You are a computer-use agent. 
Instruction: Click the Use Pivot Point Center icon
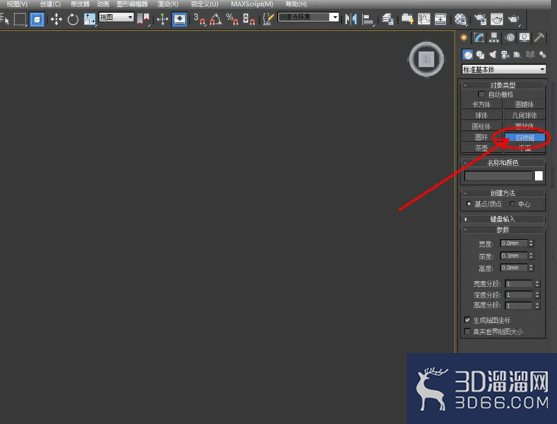pos(144,19)
